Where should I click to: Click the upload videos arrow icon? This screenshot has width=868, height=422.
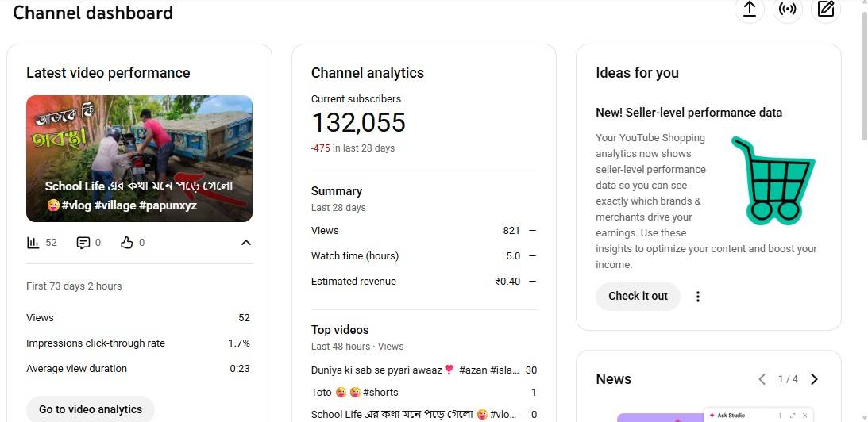[x=749, y=10]
